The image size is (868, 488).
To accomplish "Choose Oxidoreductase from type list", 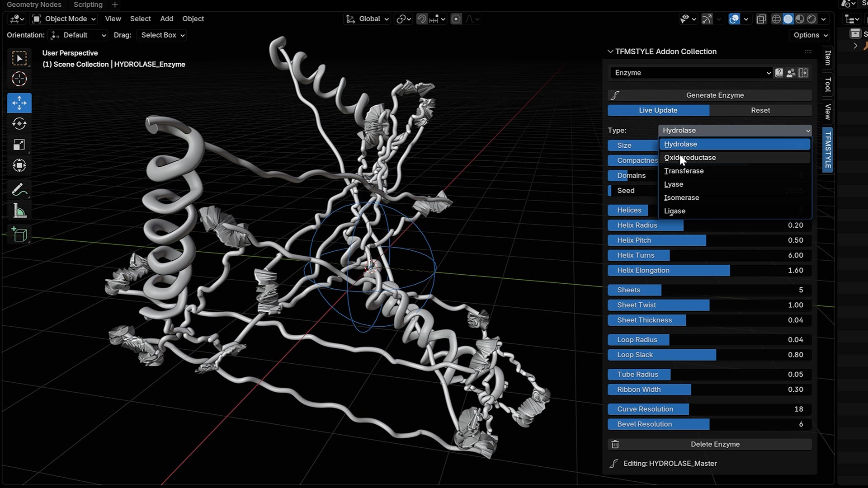I will click(x=690, y=158).
